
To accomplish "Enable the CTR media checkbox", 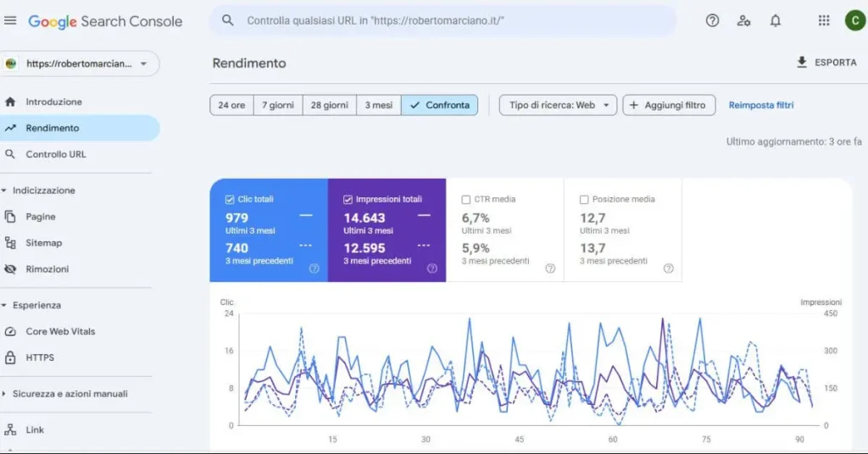I will pos(466,200).
